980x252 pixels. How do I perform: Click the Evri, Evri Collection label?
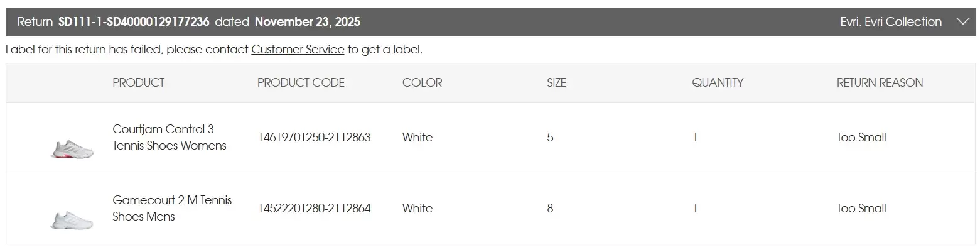pyautogui.click(x=890, y=22)
